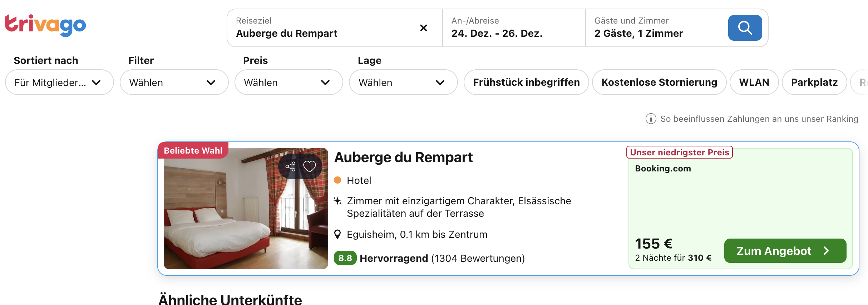Screen dimensions: 868x305
Task: Toggle the Frühstück inbegriffen filter
Action: click(x=526, y=82)
